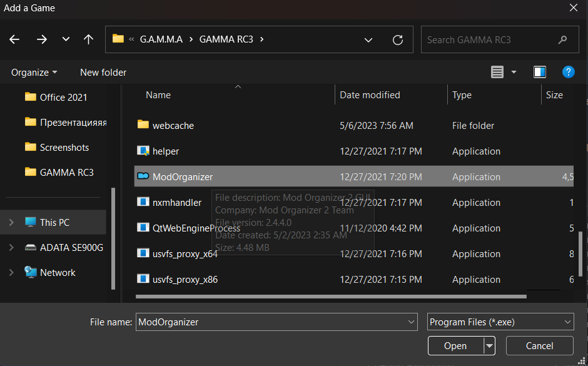The image size is (588, 366).
Task: Click the Forward navigation arrow
Action: pyautogui.click(x=42, y=39)
